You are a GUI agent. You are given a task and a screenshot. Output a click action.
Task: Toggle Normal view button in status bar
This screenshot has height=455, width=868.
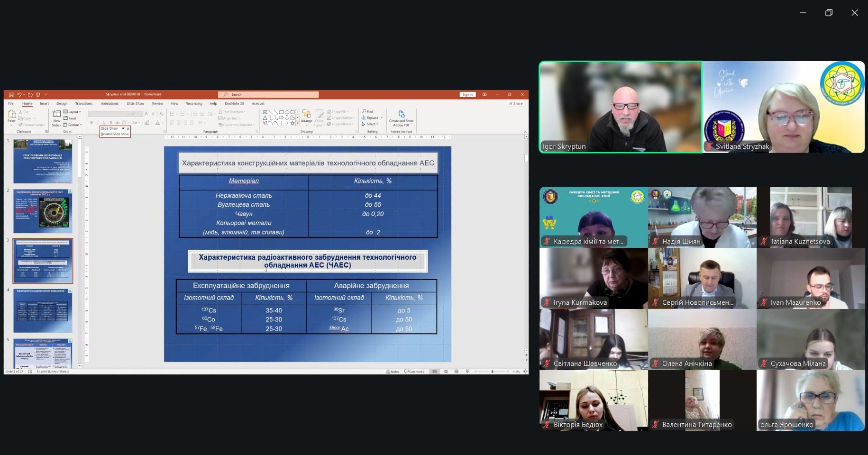point(434,372)
